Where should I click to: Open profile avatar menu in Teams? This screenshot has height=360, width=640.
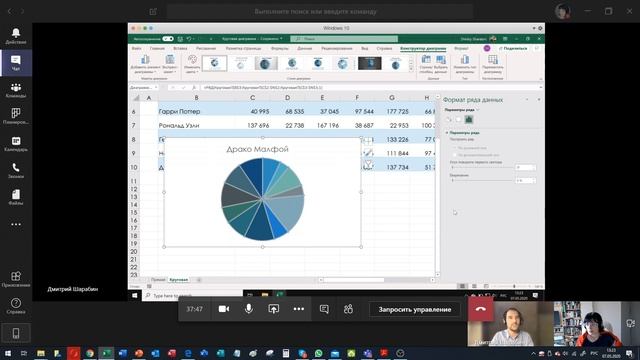pyautogui.click(x=563, y=11)
